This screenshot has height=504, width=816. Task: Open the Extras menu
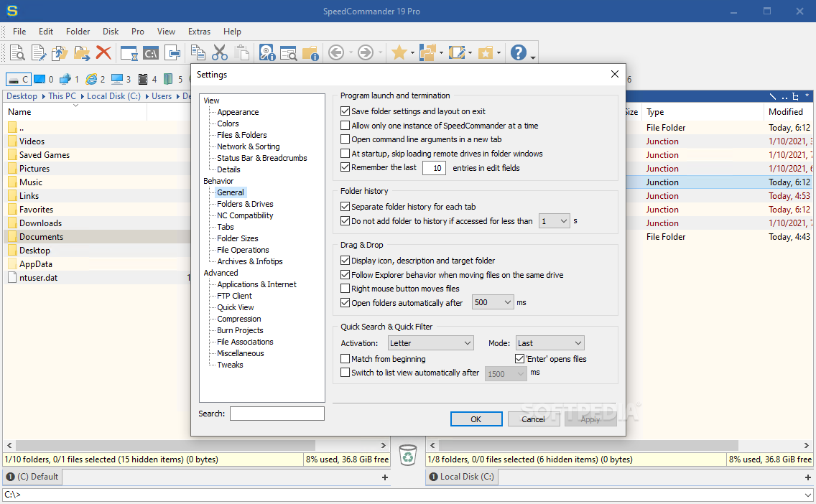click(199, 31)
